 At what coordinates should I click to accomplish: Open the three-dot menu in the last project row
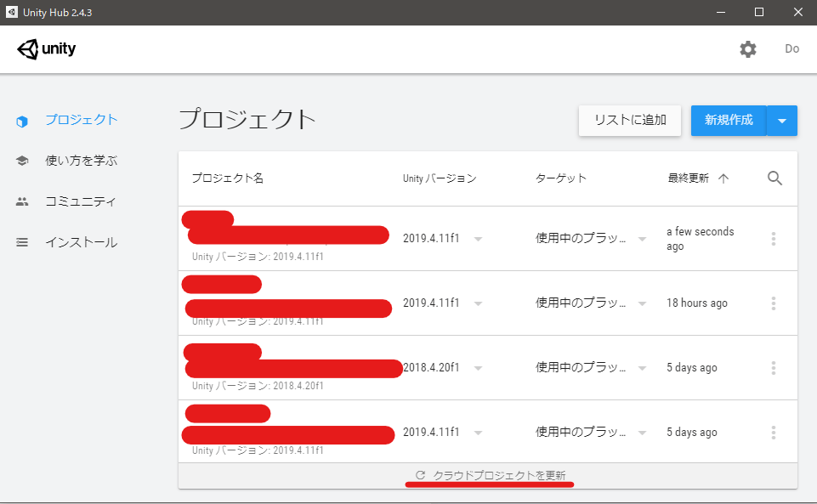click(774, 432)
